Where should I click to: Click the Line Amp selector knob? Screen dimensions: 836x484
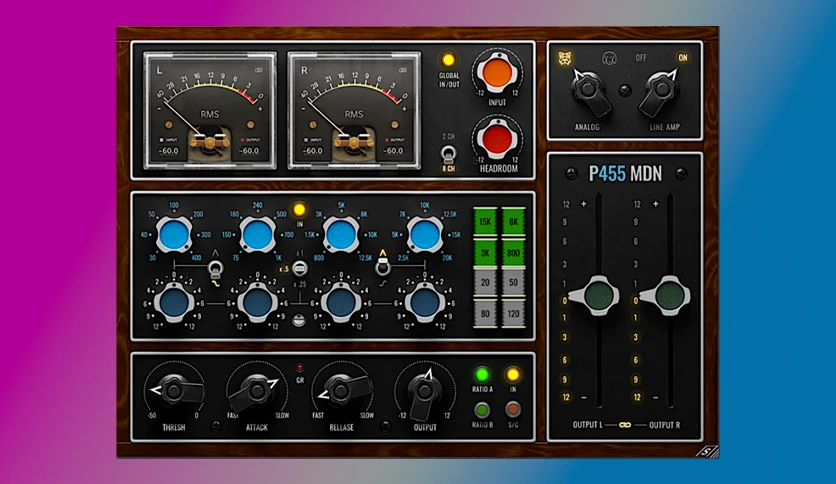pos(660,92)
